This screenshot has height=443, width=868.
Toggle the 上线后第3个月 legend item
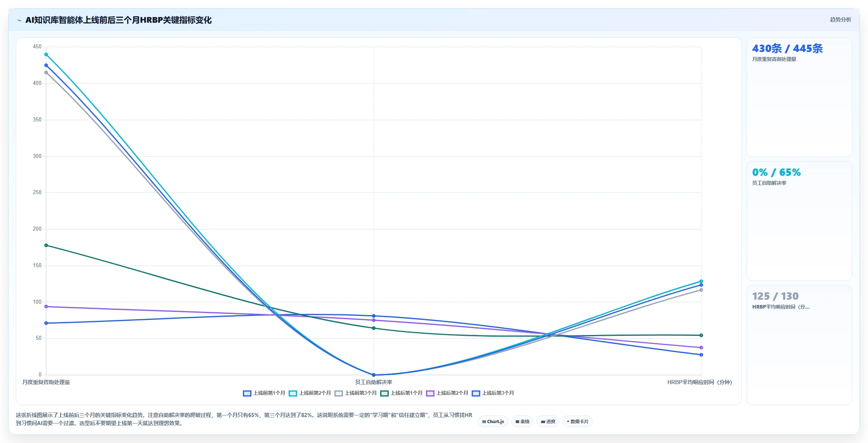[x=493, y=393]
